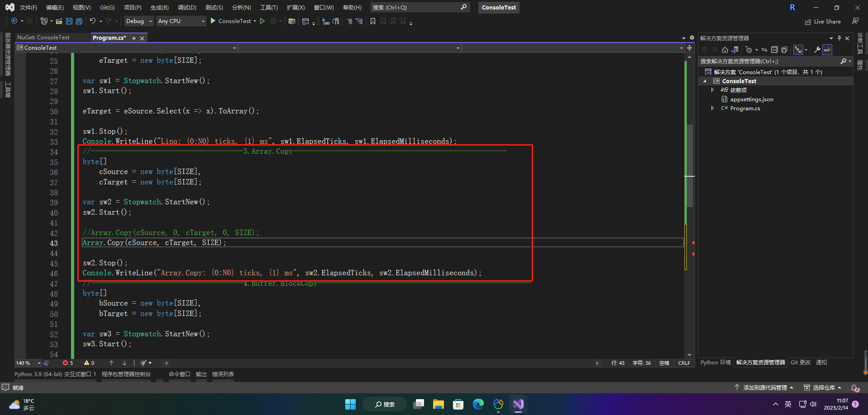Save Program.cs with the single disk icon
This screenshot has height=415, width=868.
(x=69, y=21)
